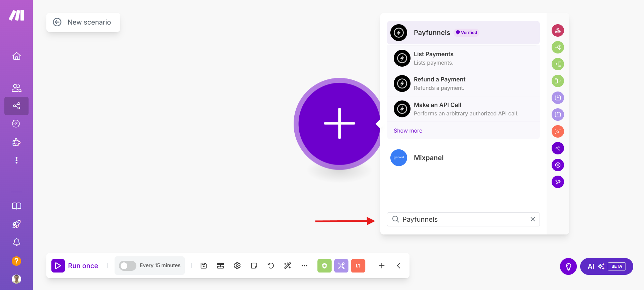Image resolution: width=644 pixels, height=290 pixels.
Task: Open scenario settings gear icon
Action: tap(237, 266)
